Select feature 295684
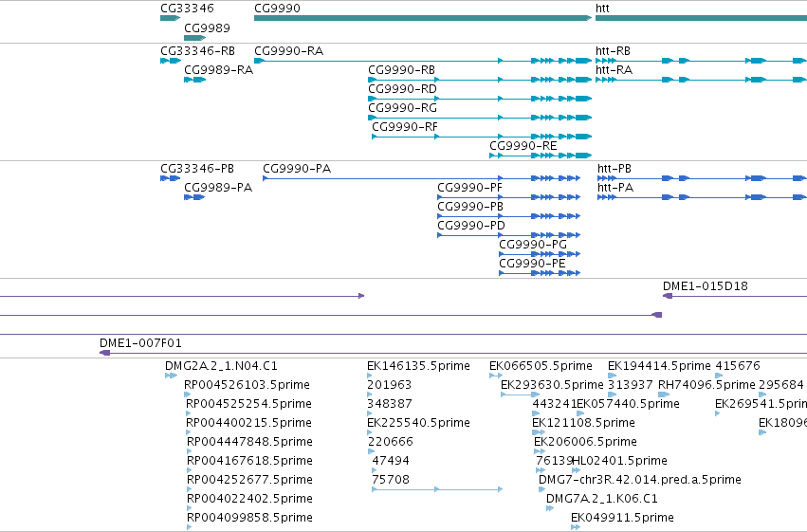 [781, 385]
